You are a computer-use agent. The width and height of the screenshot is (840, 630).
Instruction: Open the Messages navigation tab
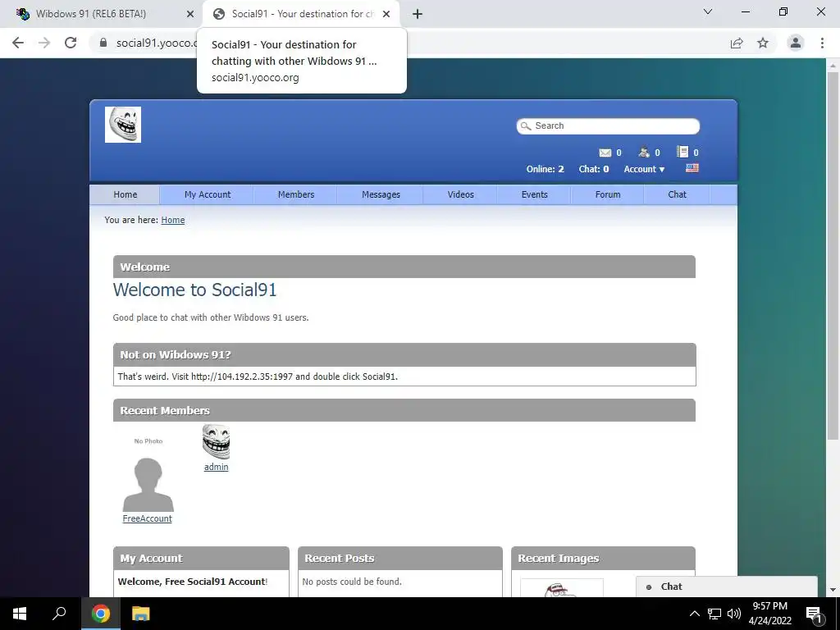[x=381, y=194]
